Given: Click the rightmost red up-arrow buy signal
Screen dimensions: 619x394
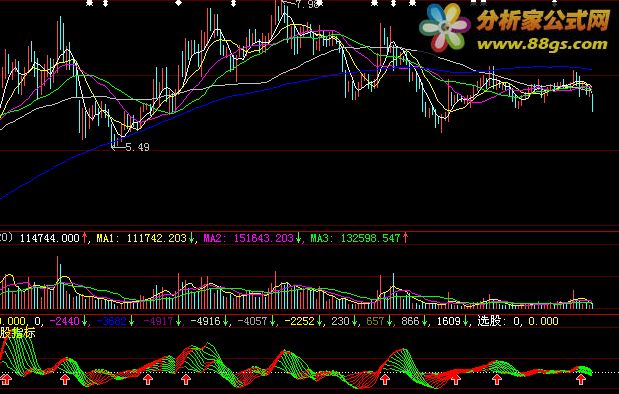Looking at the screenshot, I should coord(581,380).
